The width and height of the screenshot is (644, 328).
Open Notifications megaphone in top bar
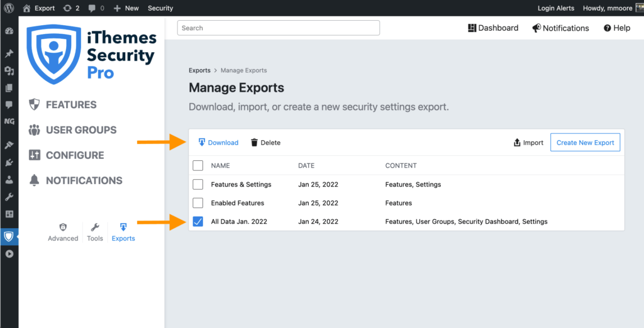[x=560, y=28]
